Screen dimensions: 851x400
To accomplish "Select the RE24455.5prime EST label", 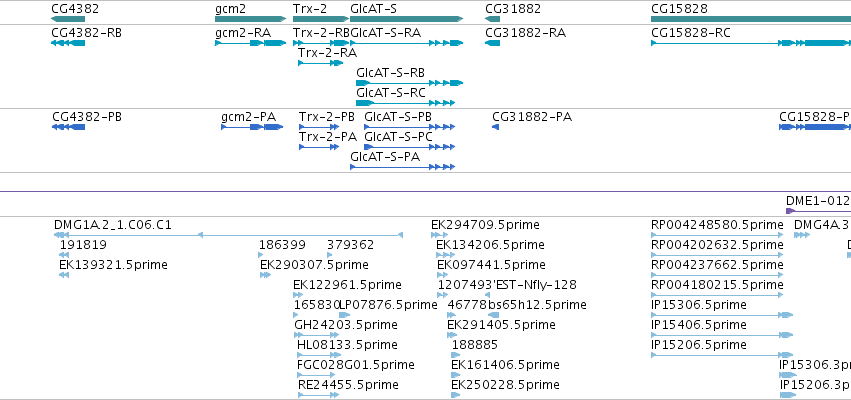I will tap(348, 385).
